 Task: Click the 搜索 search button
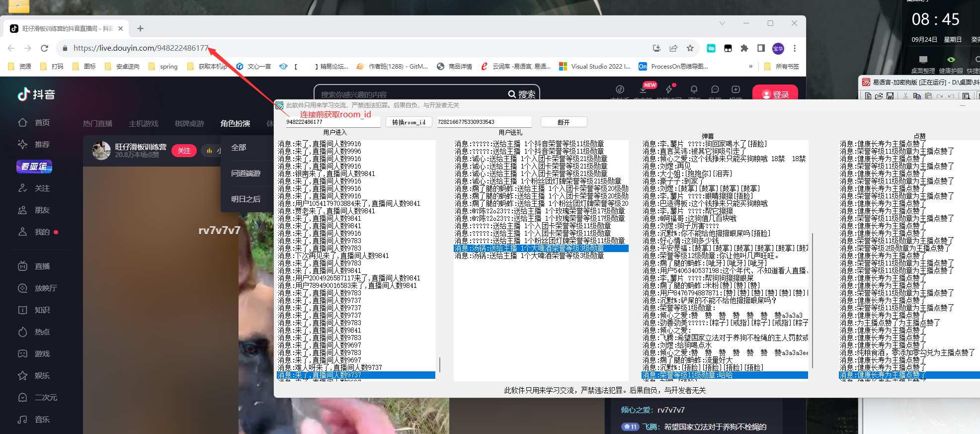pyautogui.click(x=522, y=94)
